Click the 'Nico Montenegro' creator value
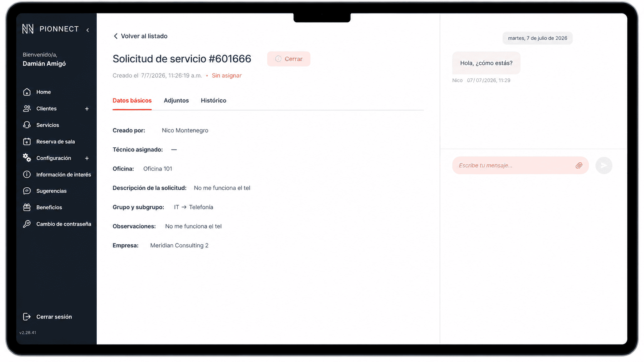The width and height of the screenshot is (644, 362). [x=185, y=130]
